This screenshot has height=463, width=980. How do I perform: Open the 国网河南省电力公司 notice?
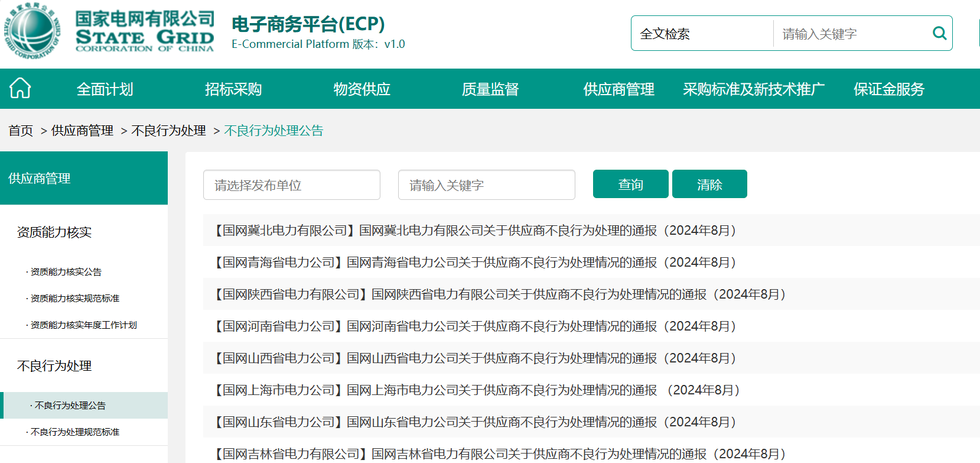pyautogui.click(x=474, y=326)
